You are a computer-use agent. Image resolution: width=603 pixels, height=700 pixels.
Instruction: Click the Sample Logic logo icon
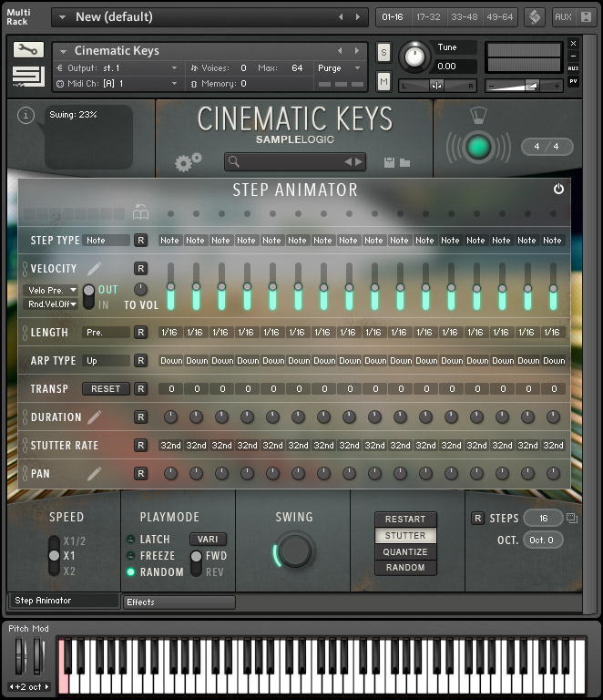coord(28,76)
